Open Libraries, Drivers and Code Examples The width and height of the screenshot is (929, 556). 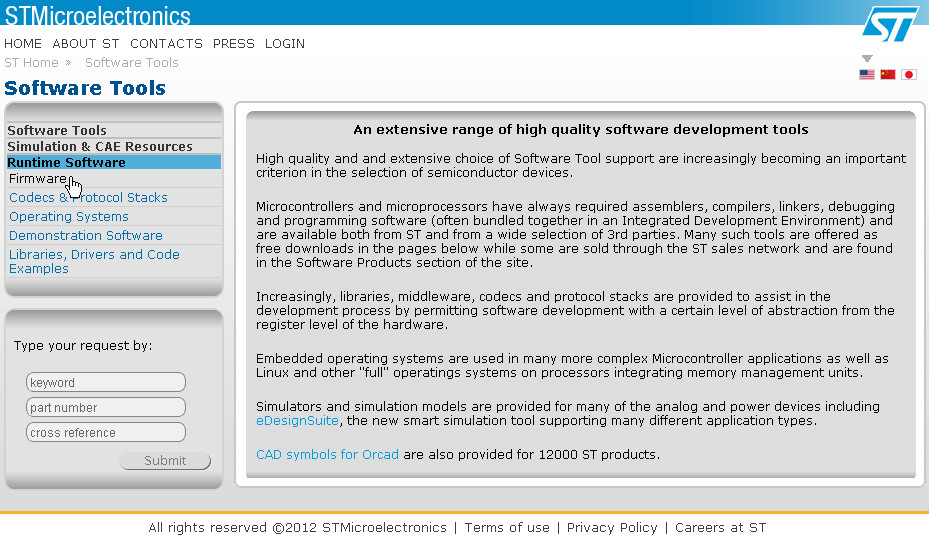coord(94,261)
